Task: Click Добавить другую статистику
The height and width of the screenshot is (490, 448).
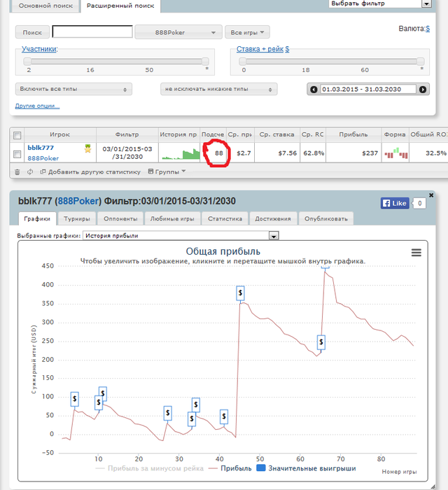Action: click(90, 172)
